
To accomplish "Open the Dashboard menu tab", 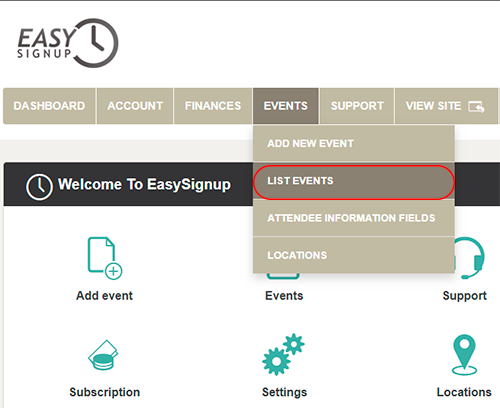I will 49,106.
